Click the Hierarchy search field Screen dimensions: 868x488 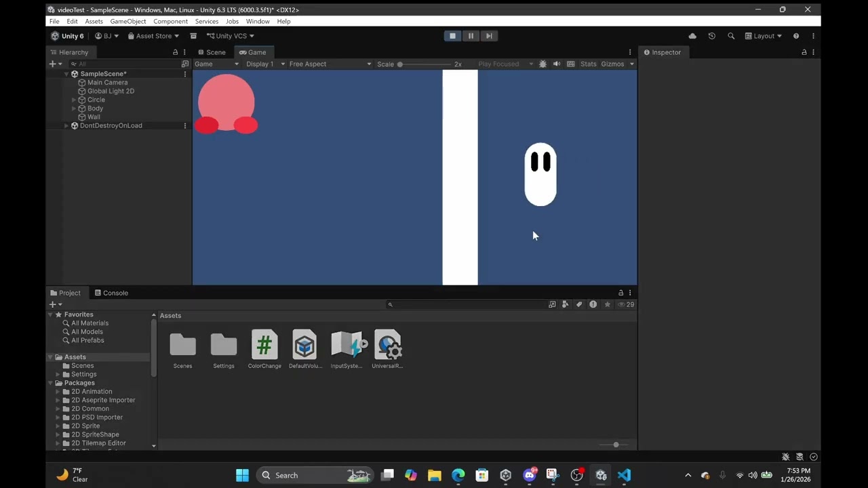click(x=123, y=64)
